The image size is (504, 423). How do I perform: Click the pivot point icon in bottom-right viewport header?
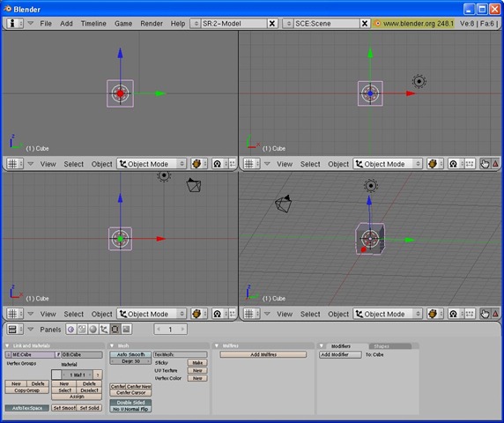coord(453,314)
